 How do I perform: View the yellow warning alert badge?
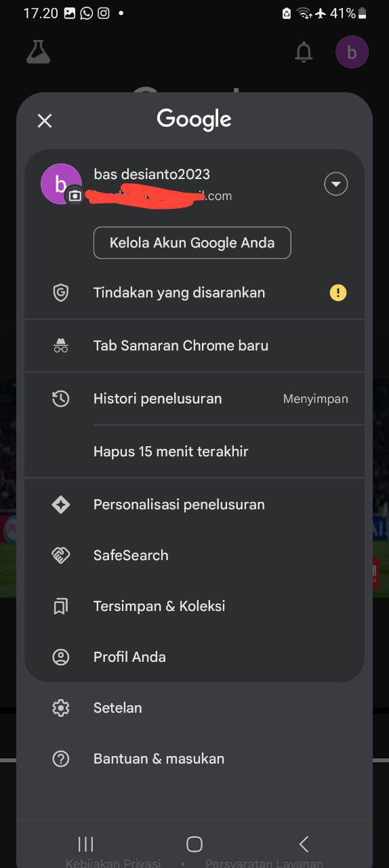338,293
